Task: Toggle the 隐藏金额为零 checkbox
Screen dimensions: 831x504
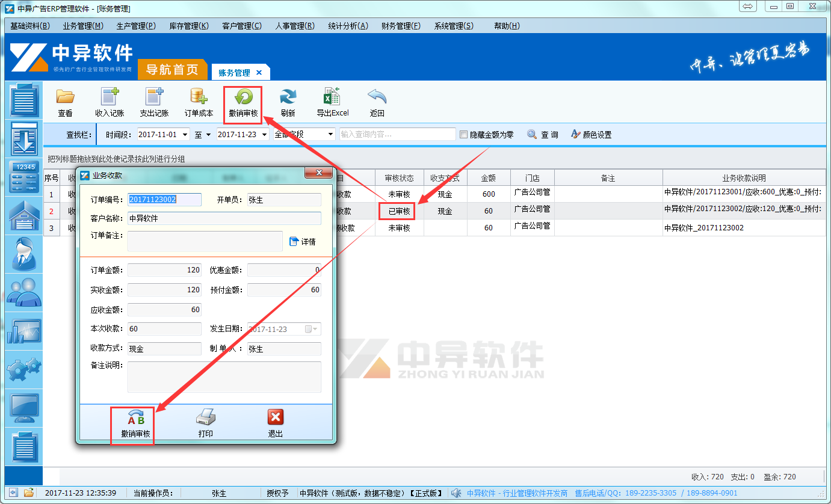Action: click(463, 135)
